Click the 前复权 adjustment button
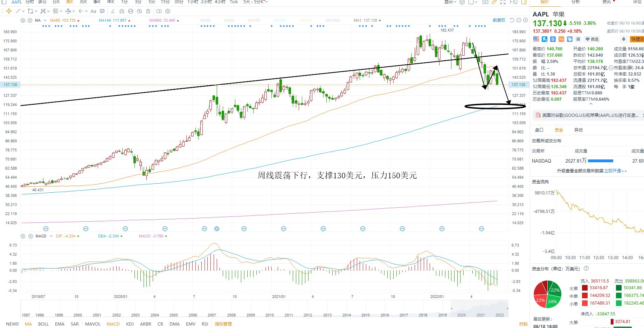The image size is (644, 328). click(499, 20)
